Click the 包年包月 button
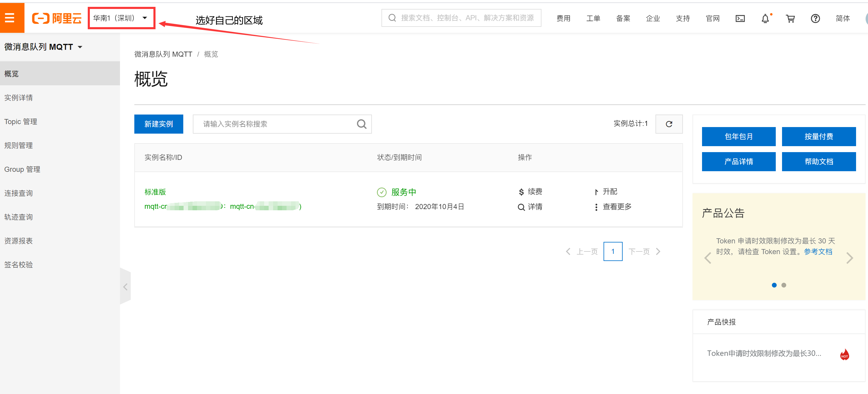Image resolution: width=868 pixels, height=394 pixels. click(738, 136)
